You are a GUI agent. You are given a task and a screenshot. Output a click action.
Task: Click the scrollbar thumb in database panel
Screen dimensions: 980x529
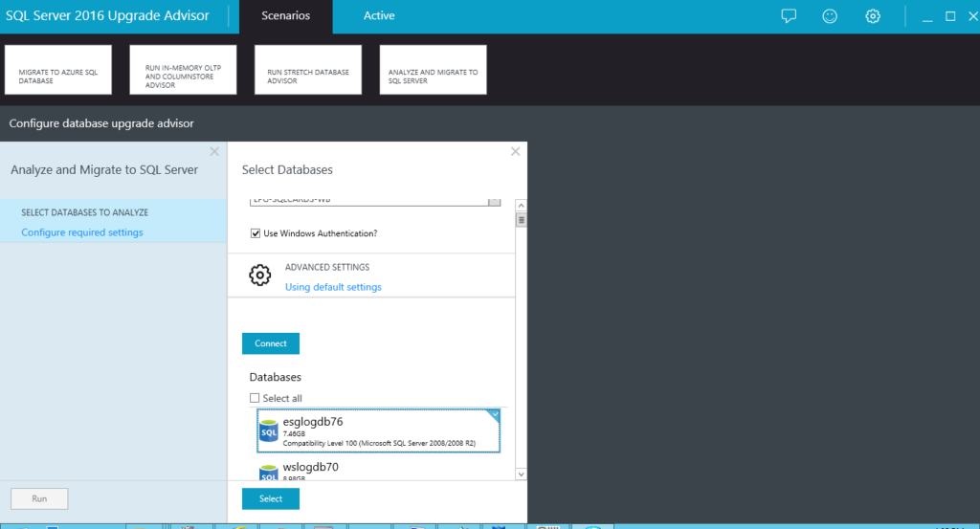tap(521, 220)
